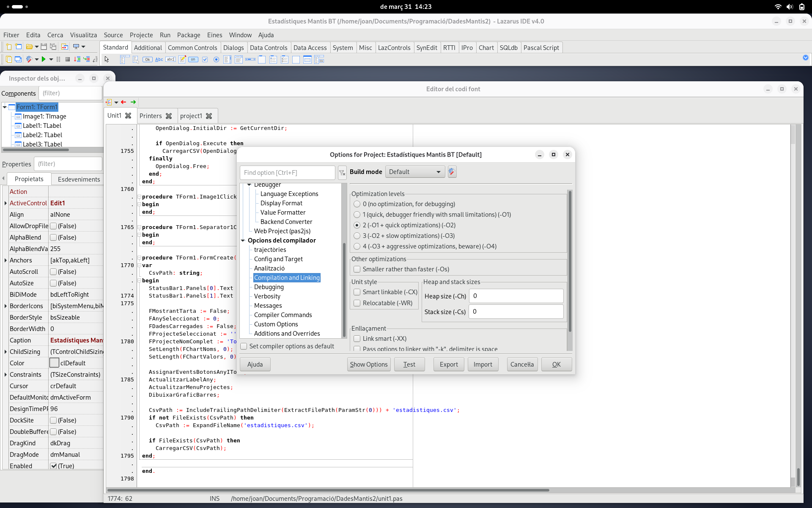Image resolution: width=812 pixels, height=508 pixels.
Task: Enable Smaller rather than faster (-Os)
Action: click(x=357, y=269)
